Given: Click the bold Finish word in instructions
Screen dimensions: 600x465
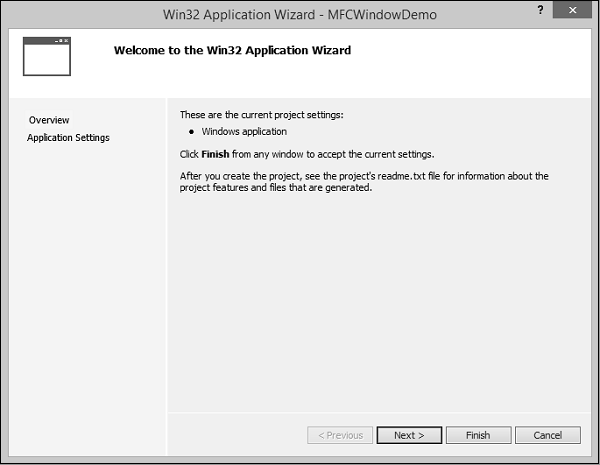Looking at the screenshot, I should click(216, 154).
